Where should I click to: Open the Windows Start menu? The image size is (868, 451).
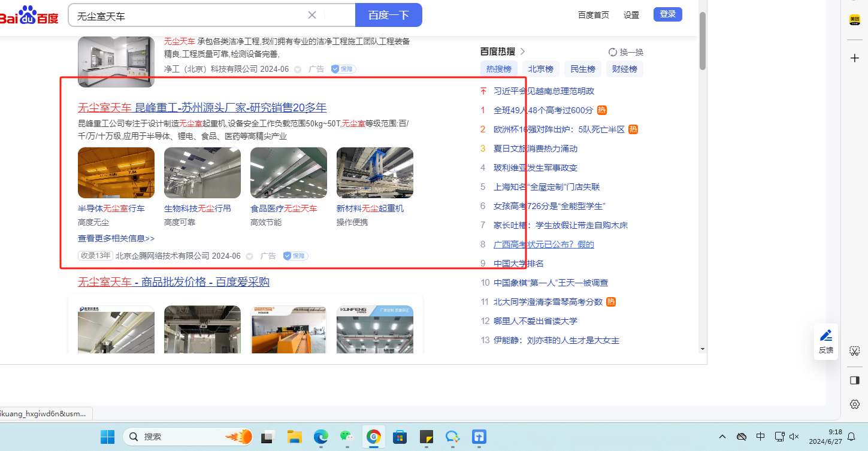point(108,437)
